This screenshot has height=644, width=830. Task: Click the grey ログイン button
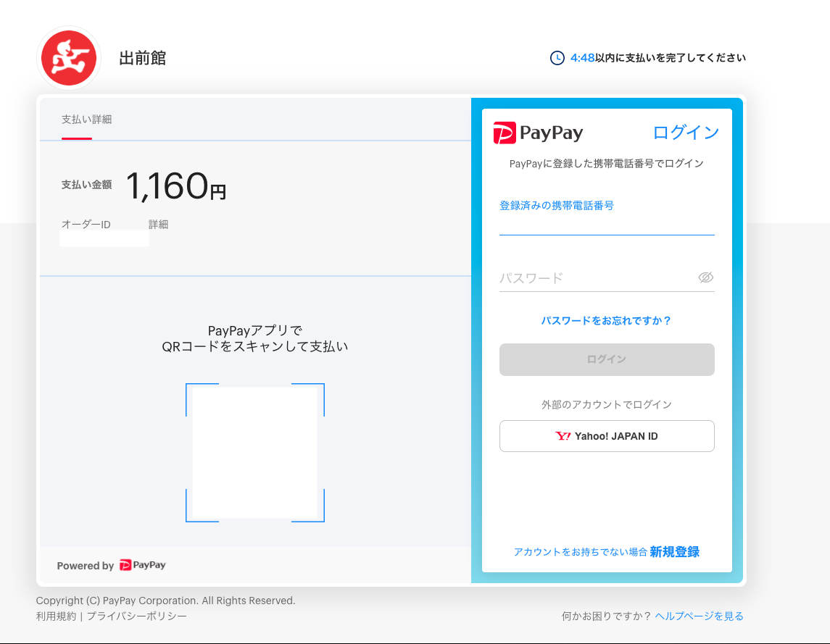(607, 359)
